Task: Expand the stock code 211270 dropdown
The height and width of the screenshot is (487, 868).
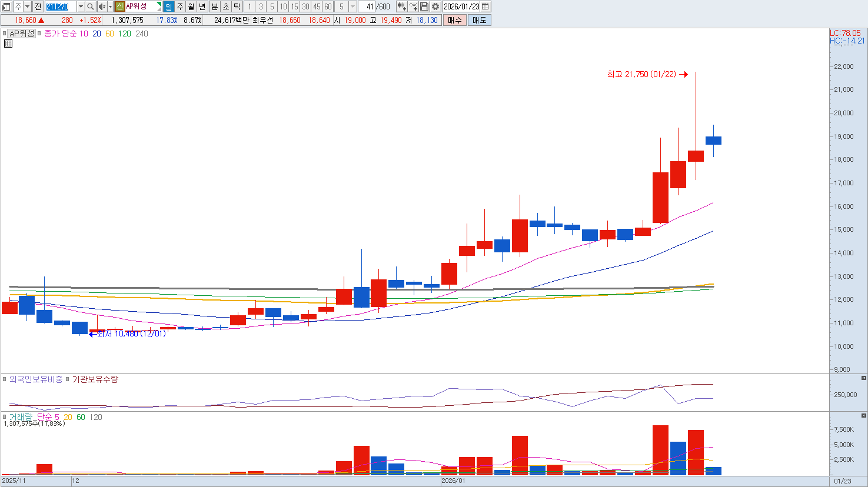Action: click(x=81, y=6)
